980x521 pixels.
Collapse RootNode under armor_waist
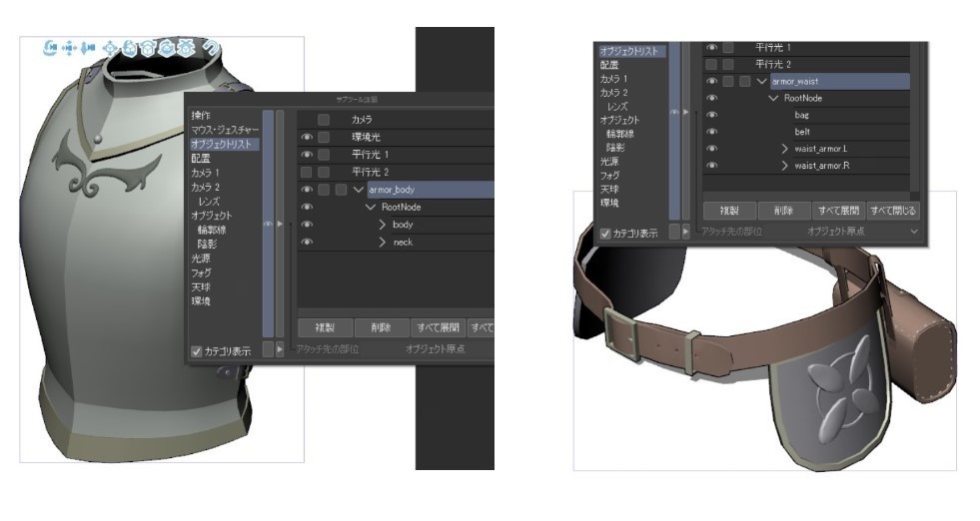[774, 98]
